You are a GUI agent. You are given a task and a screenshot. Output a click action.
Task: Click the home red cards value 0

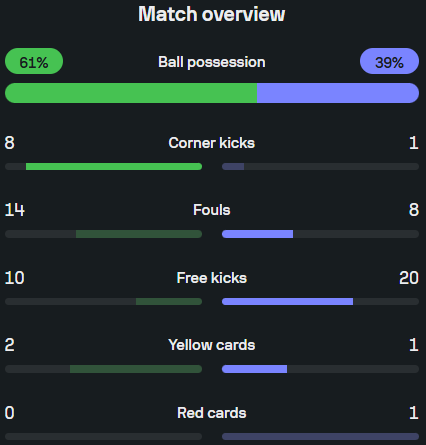[10, 413]
